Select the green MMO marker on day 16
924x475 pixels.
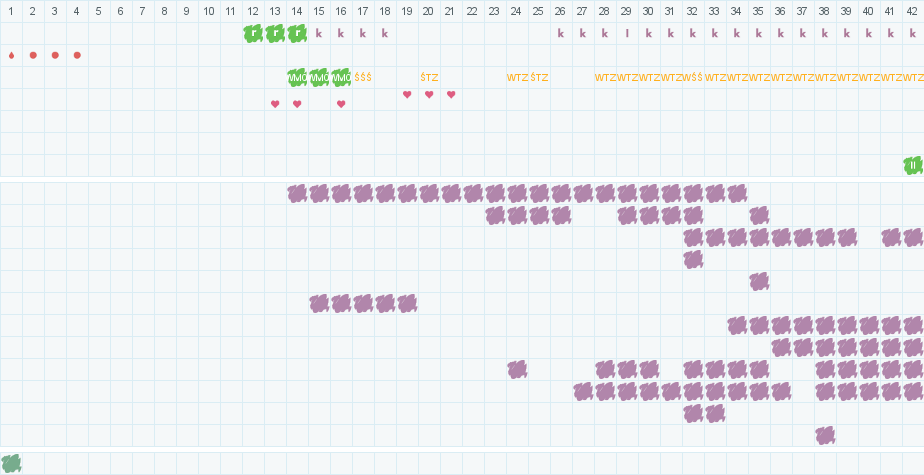[341, 77]
